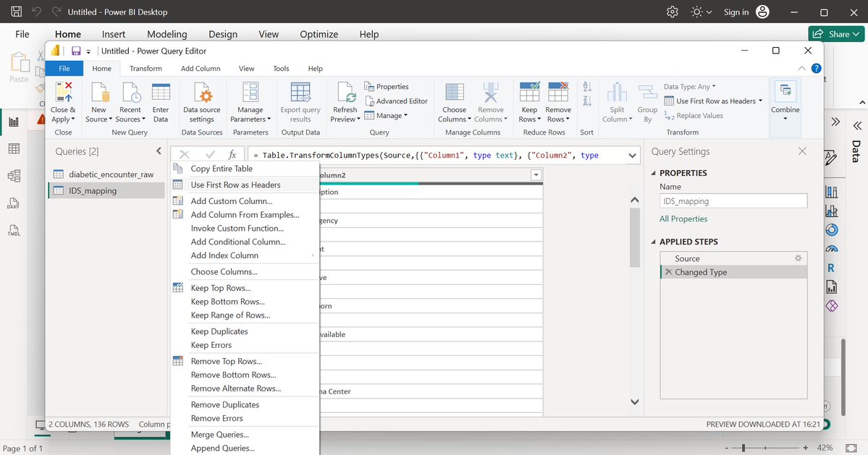
Task: Switch to the Add Column tab
Action: point(201,69)
